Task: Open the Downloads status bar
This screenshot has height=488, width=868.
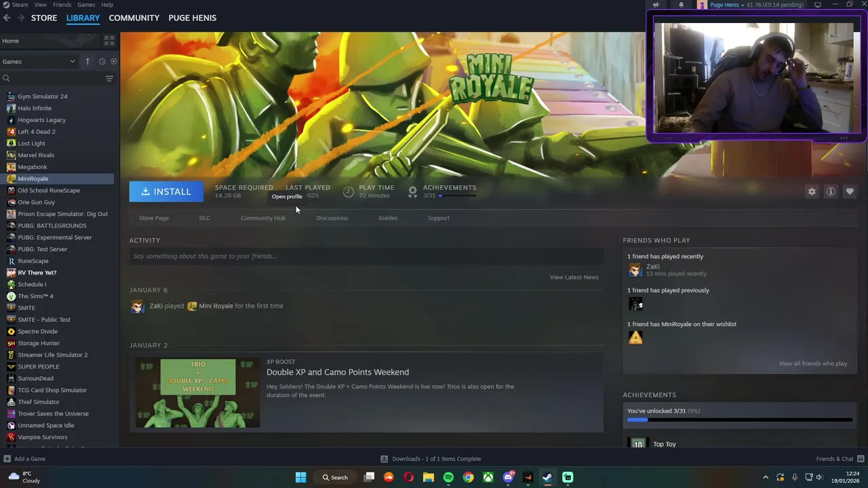Action: [x=431, y=459]
